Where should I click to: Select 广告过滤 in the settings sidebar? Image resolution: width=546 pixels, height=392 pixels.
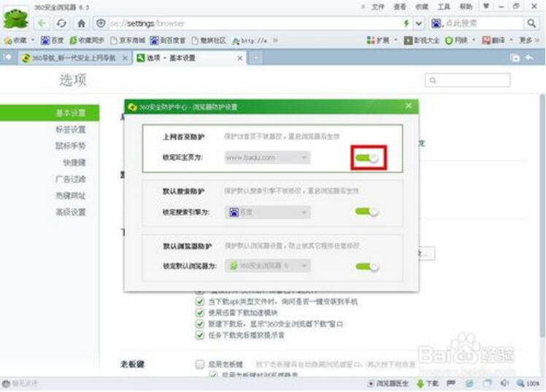tap(71, 179)
